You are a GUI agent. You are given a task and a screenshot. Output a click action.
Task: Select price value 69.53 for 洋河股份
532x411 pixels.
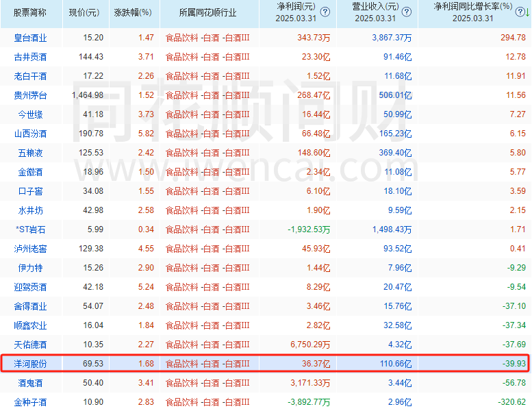(x=93, y=364)
